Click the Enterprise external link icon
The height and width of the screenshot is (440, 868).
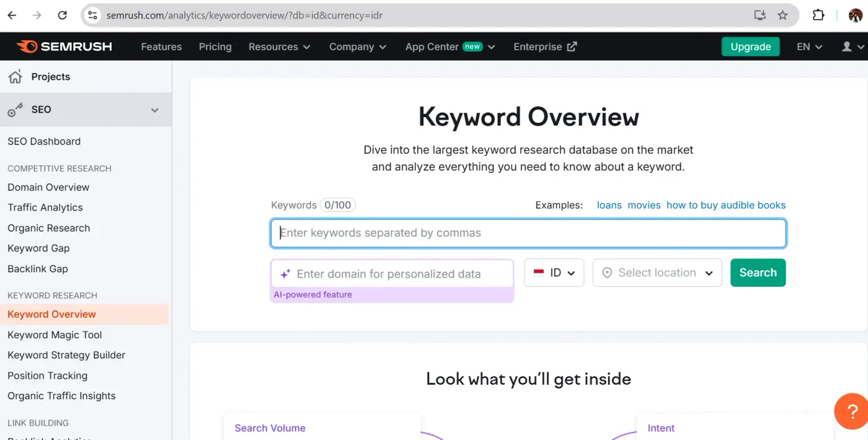click(572, 46)
